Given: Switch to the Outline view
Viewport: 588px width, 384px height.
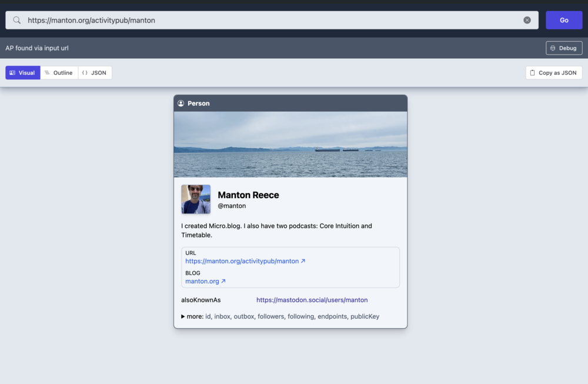Looking at the screenshot, I should [x=59, y=73].
